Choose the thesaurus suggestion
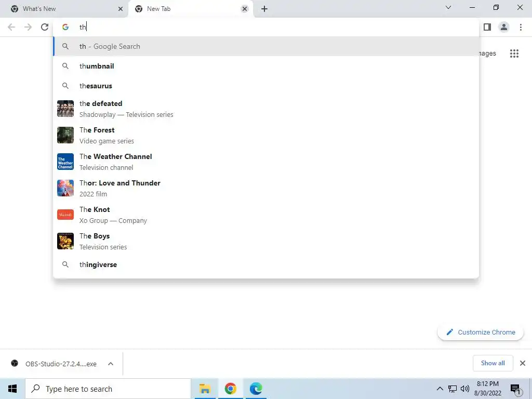Image resolution: width=532 pixels, height=399 pixels. pos(266,86)
